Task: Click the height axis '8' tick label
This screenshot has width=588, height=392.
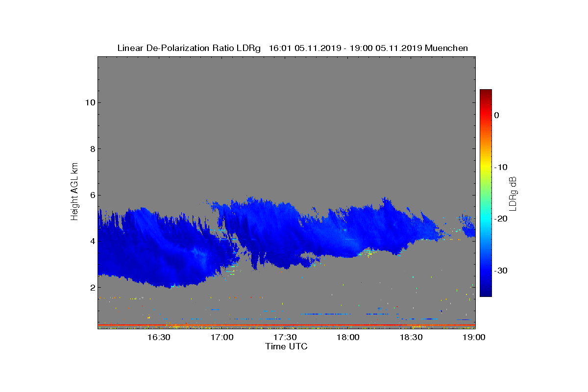Action: click(92, 149)
